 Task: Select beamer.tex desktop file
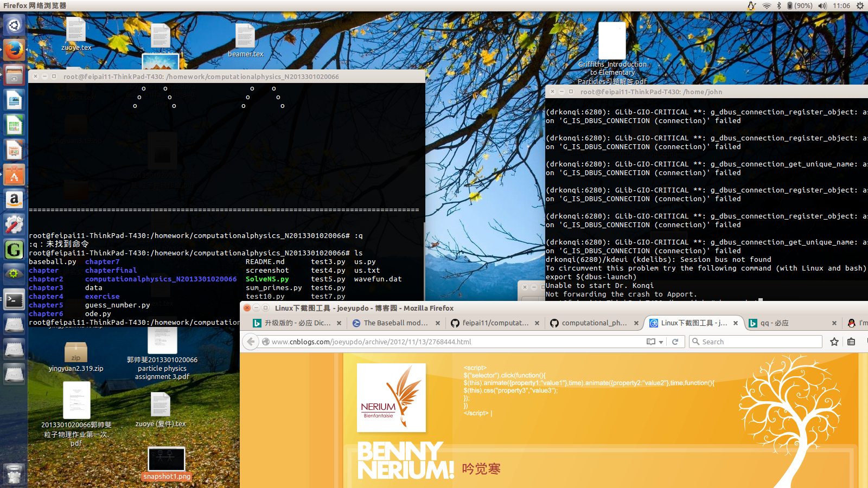[x=245, y=40]
